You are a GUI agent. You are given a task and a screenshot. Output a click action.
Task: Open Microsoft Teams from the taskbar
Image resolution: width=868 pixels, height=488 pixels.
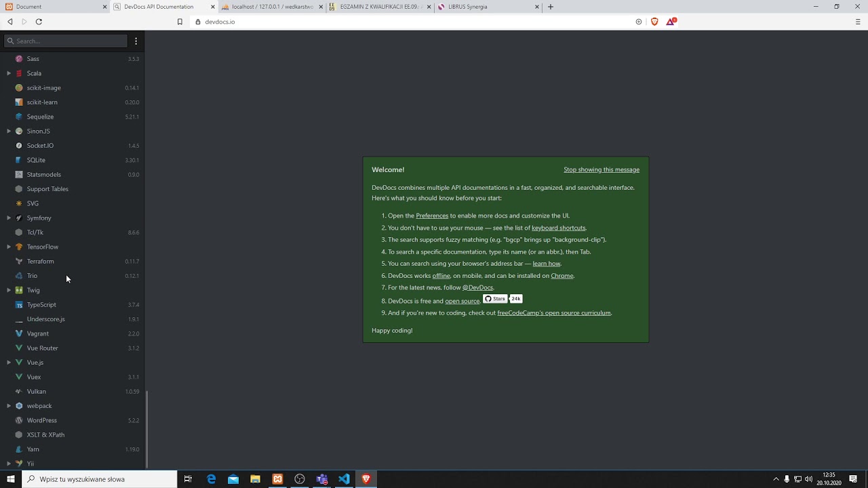tap(321, 479)
